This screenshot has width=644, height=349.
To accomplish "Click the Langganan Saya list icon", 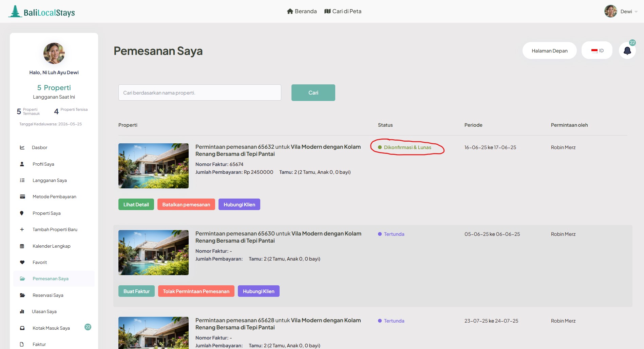I will click(x=22, y=180).
